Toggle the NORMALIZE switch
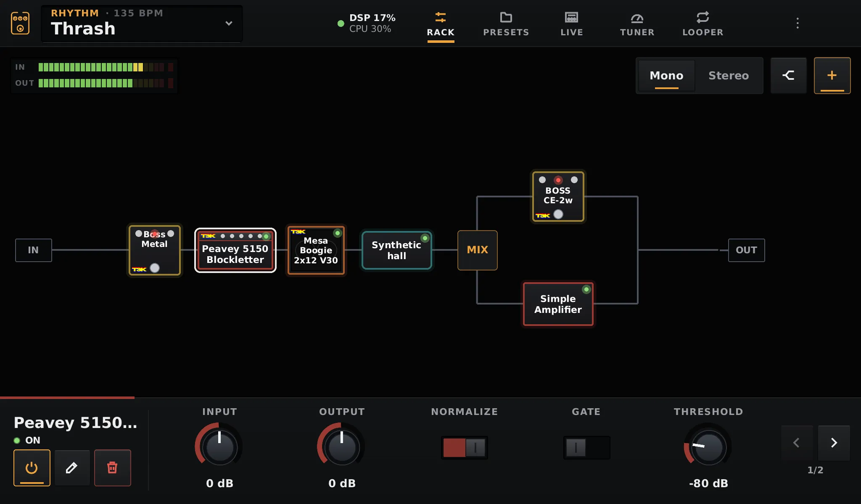The width and height of the screenshot is (861, 504). pos(465,448)
